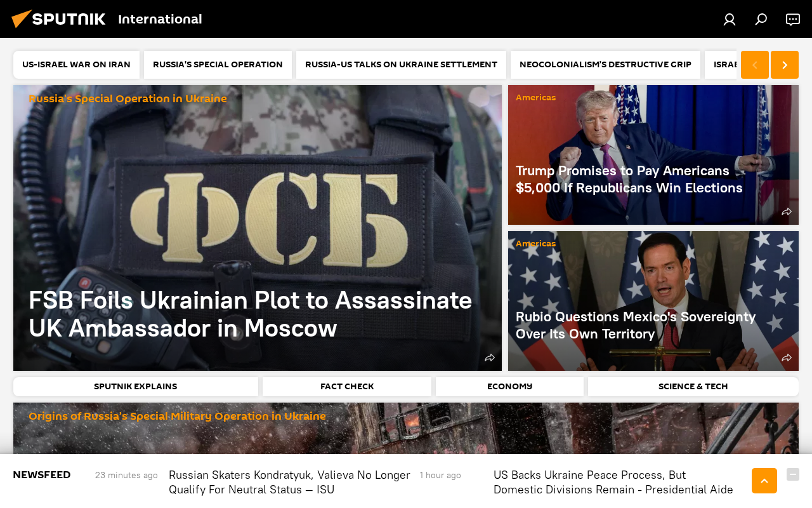Screen dimensions: 812x508
Task: Share the Trump Promises article
Action: point(787,212)
